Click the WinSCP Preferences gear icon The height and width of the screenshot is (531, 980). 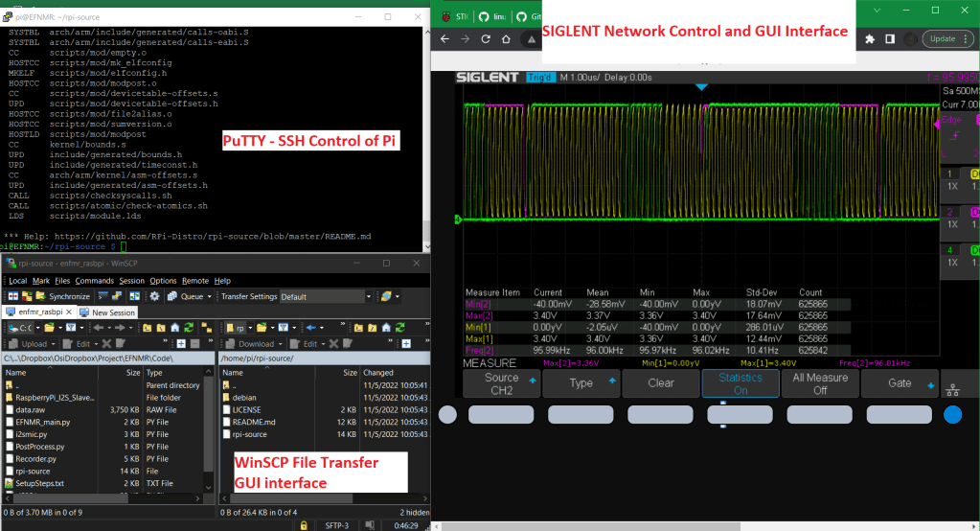click(x=154, y=296)
